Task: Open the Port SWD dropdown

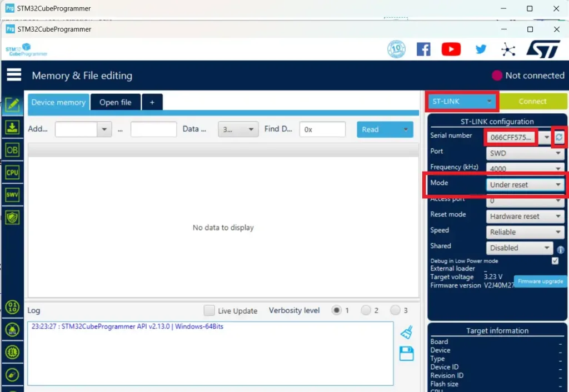Action: tap(525, 153)
